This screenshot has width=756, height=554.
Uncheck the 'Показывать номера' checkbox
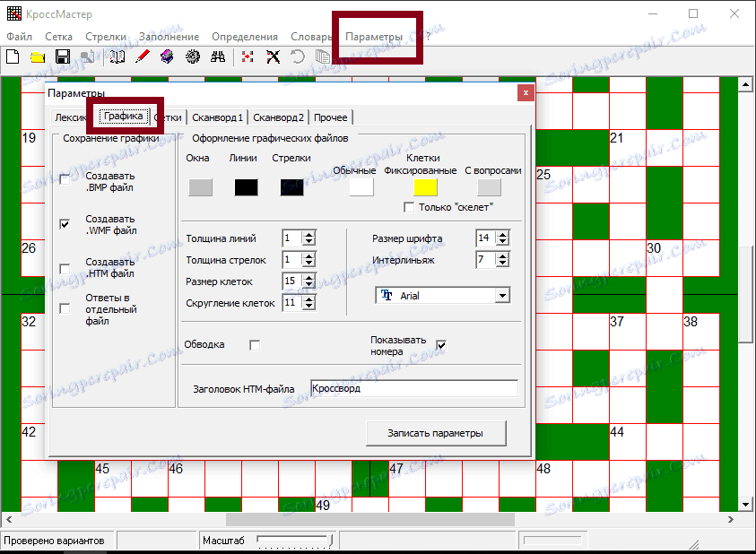tap(441, 345)
